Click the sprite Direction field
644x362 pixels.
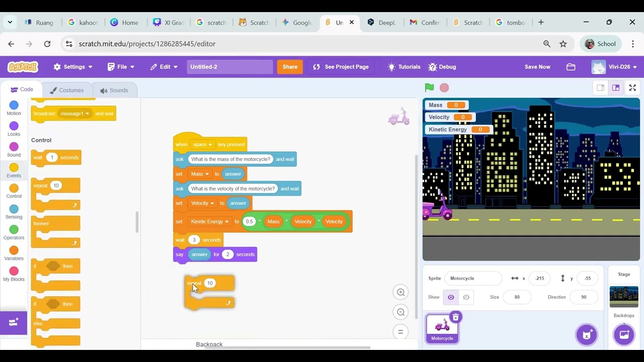584,297
